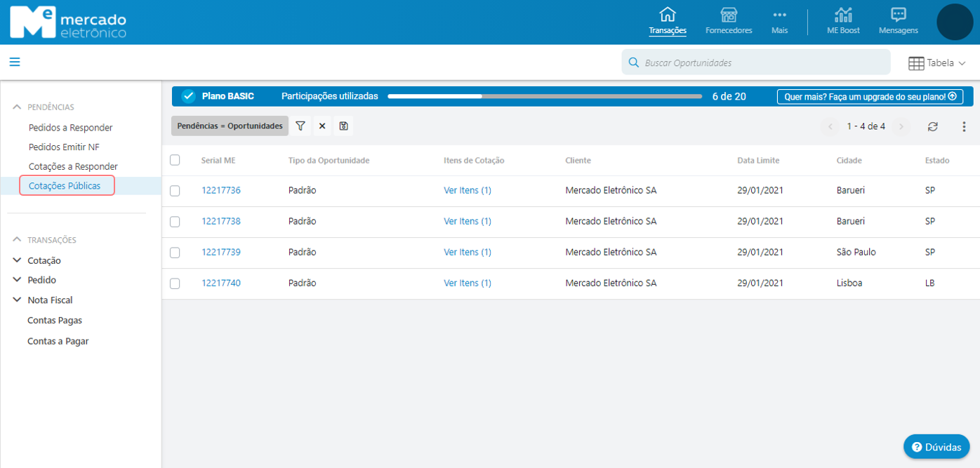Open the user profile avatar
Image resolution: width=980 pixels, height=468 pixels.
click(x=955, y=22)
